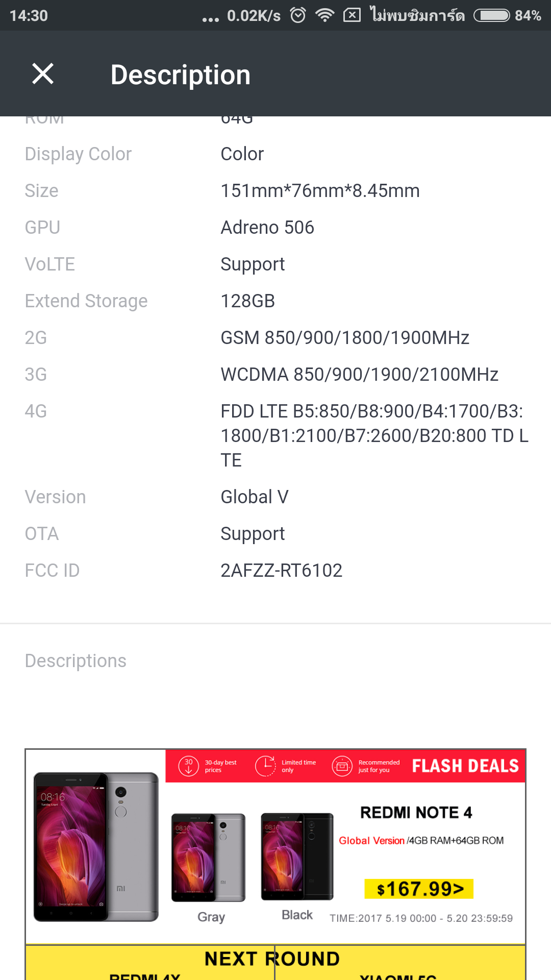Tap the FCC ID value 2AFZZ-RT6102
The width and height of the screenshot is (551, 980).
tap(281, 570)
